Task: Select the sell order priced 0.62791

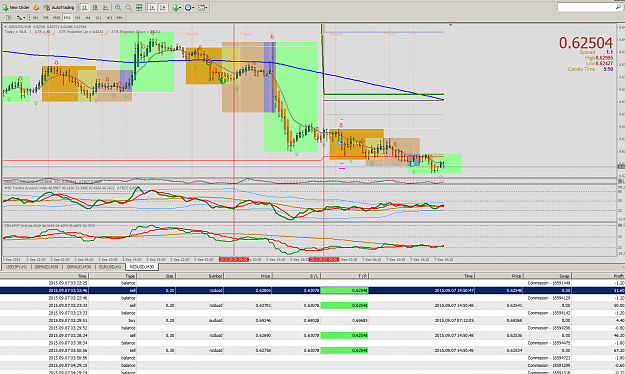Action: point(312,305)
